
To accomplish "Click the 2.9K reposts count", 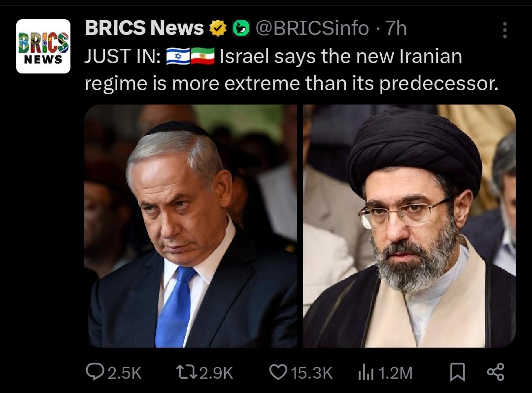I will point(216,373).
